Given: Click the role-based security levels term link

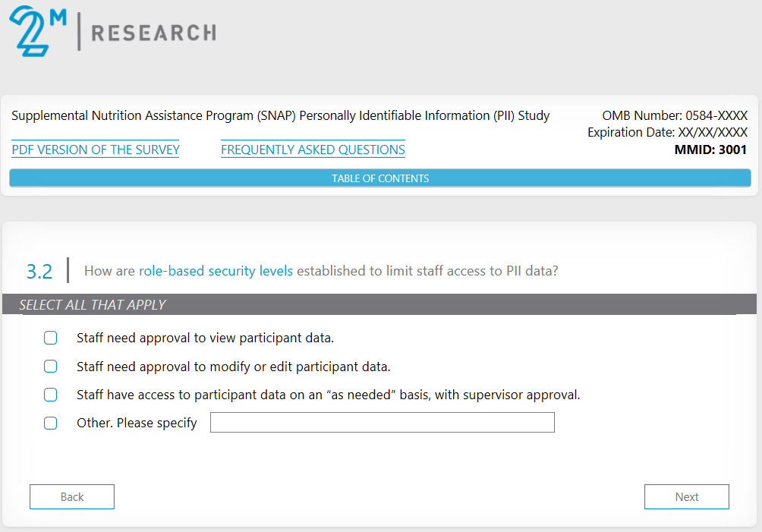Looking at the screenshot, I should [x=216, y=271].
